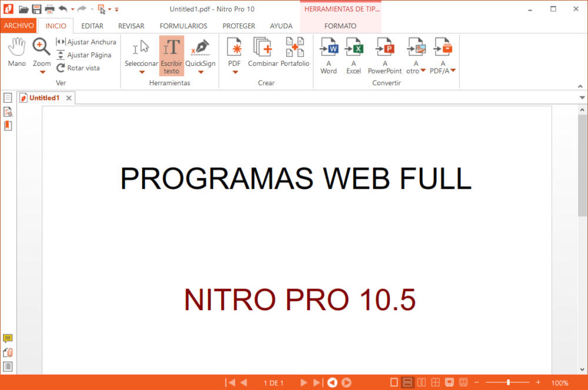Close the Untitled1 document tab
The height and width of the screenshot is (390, 588).
pyautogui.click(x=69, y=98)
